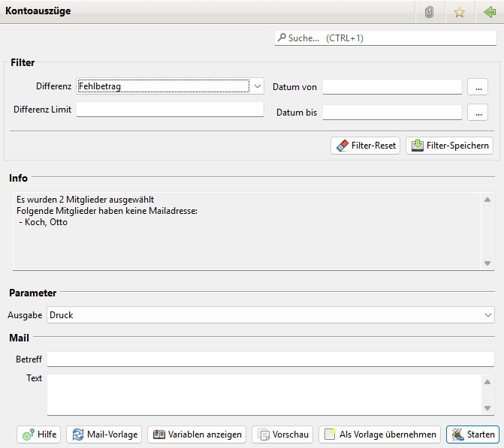Open date picker for Datum bis
Screen dimensions: 504x448
(x=477, y=113)
